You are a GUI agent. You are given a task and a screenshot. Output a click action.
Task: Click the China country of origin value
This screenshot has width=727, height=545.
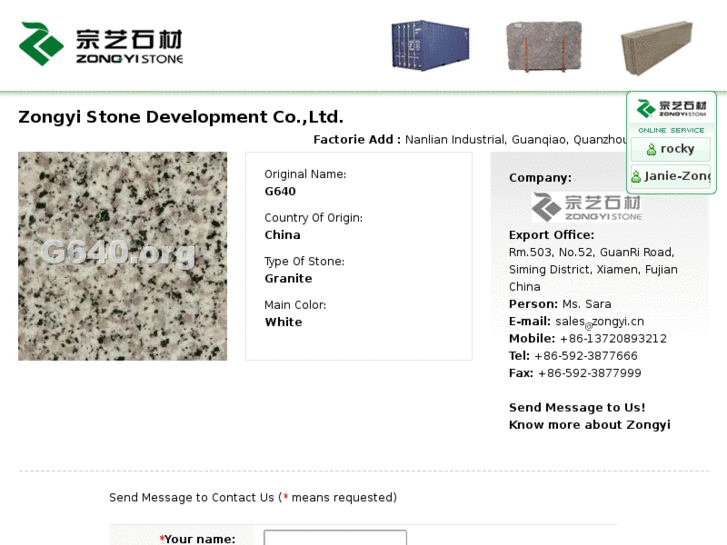point(282,235)
